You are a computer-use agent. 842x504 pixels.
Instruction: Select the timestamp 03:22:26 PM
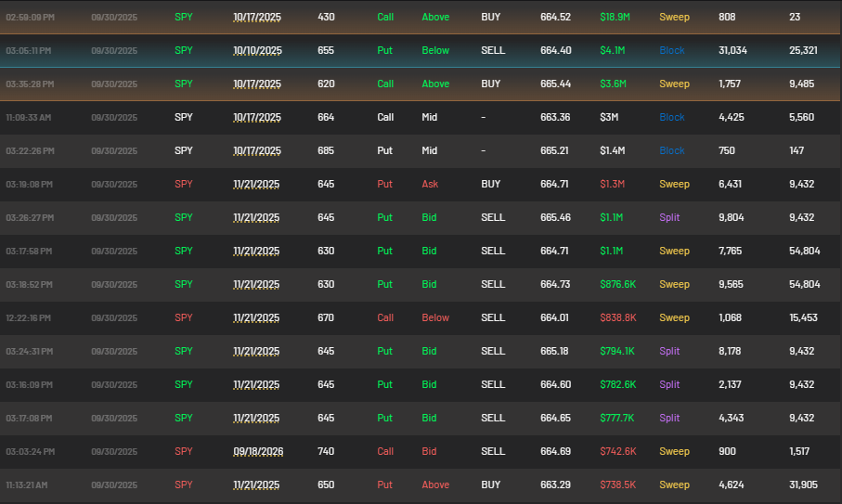(30, 150)
